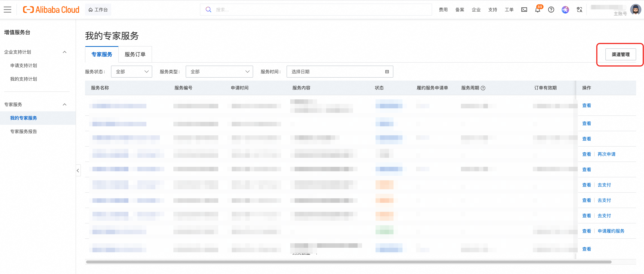Click the Alibaba Cloud logo

click(x=51, y=10)
